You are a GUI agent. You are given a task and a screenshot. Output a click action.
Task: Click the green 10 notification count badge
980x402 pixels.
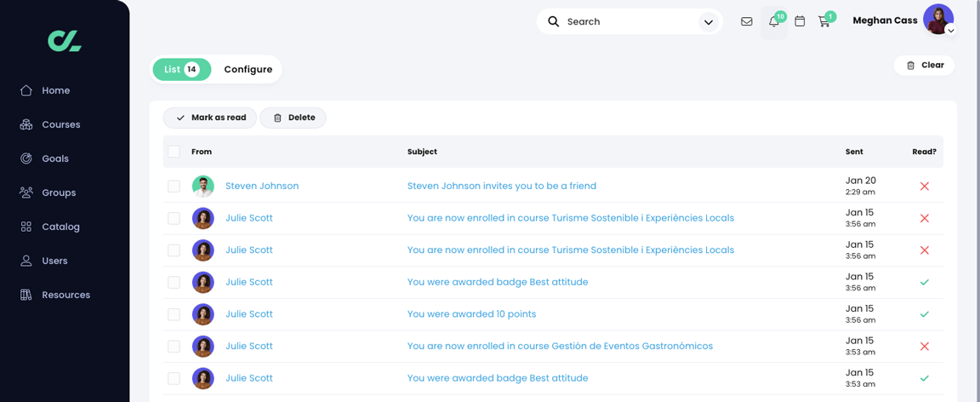[x=780, y=16]
